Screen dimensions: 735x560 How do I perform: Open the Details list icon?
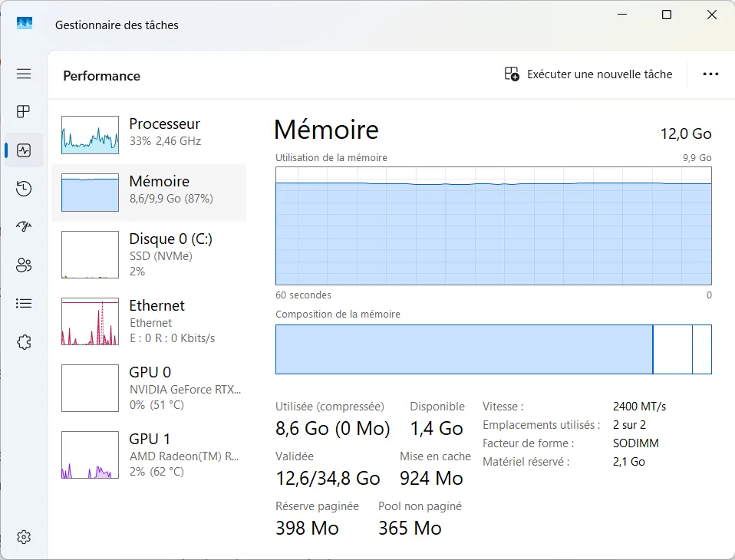(x=24, y=304)
